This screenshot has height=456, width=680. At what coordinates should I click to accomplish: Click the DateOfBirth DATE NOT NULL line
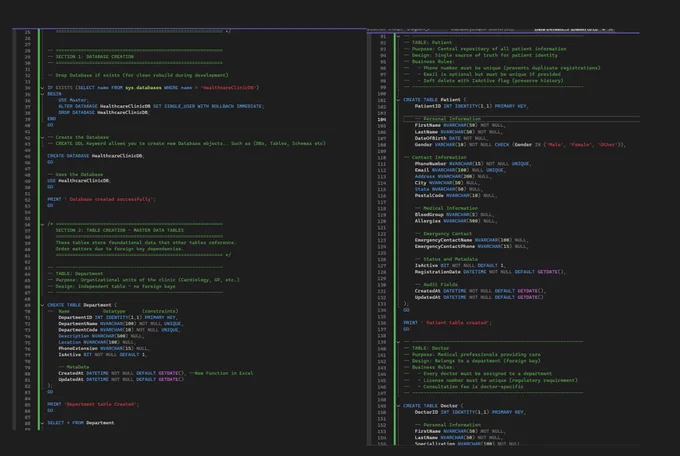(x=451, y=138)
